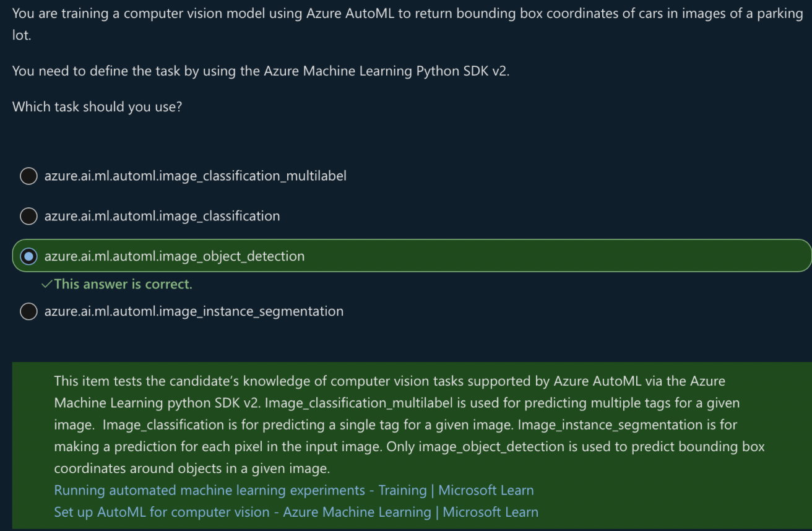
Task: Select the image_classification_multilabel radio button
Action: coord(28,176)
